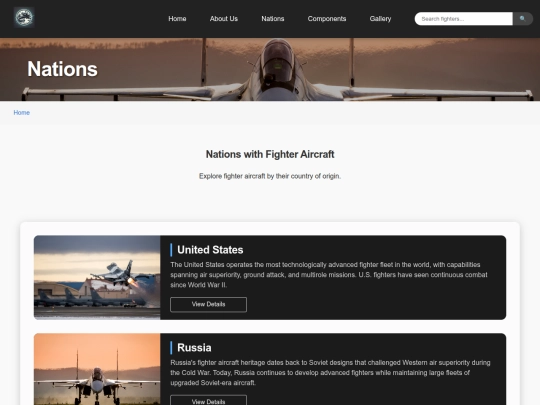Open the About Us page
Viewport: 540px width, 405px height.
[224, 19]
